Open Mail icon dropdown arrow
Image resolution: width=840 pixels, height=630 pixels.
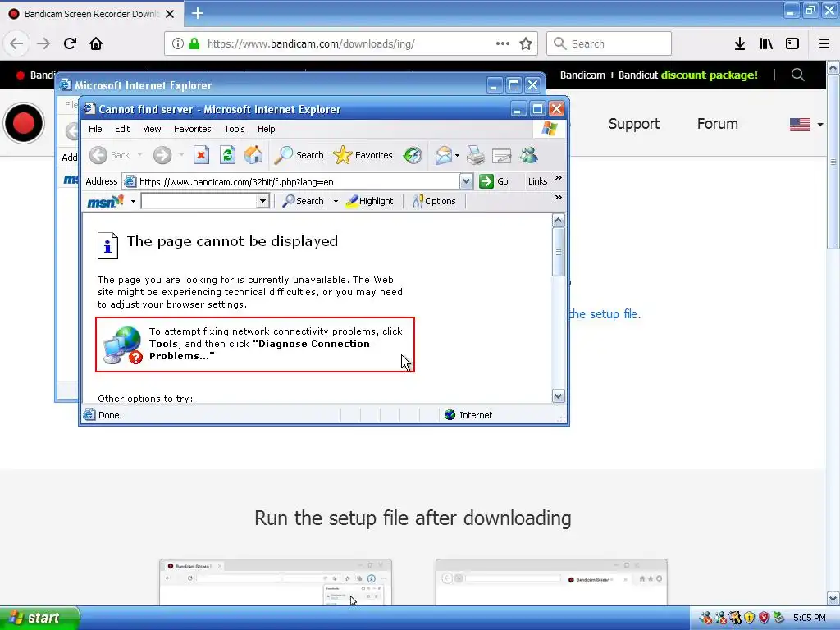pyautogui.click(x=457, y=155)
